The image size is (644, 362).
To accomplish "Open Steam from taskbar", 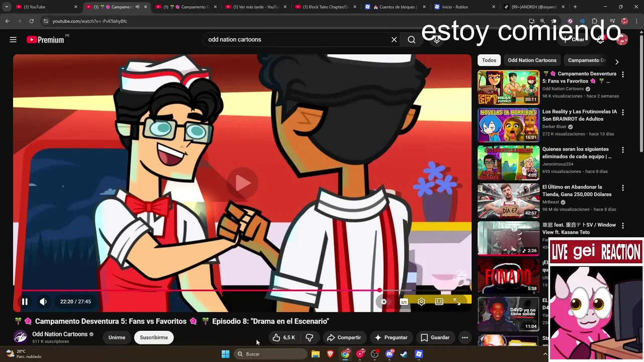I will coord(404,354).
